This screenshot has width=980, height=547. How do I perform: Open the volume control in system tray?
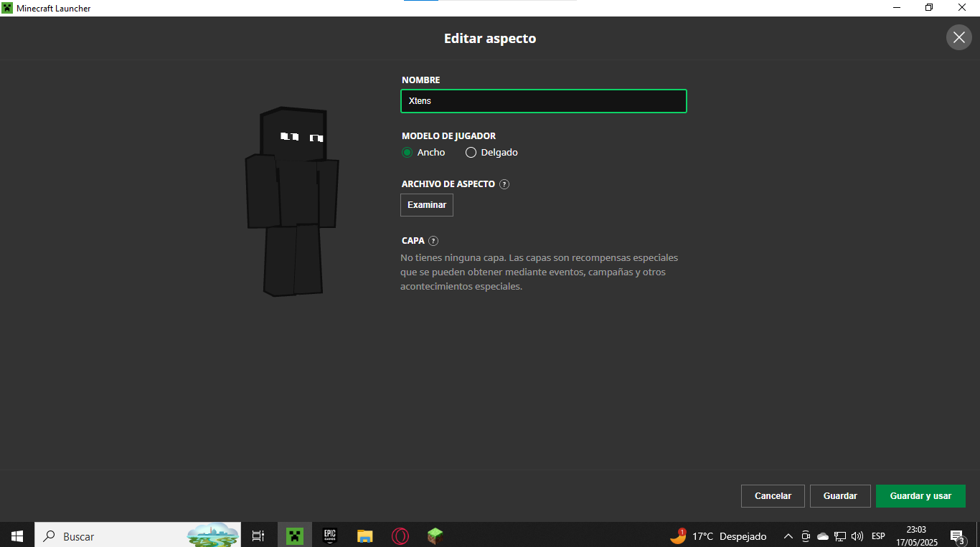point(857,536)
